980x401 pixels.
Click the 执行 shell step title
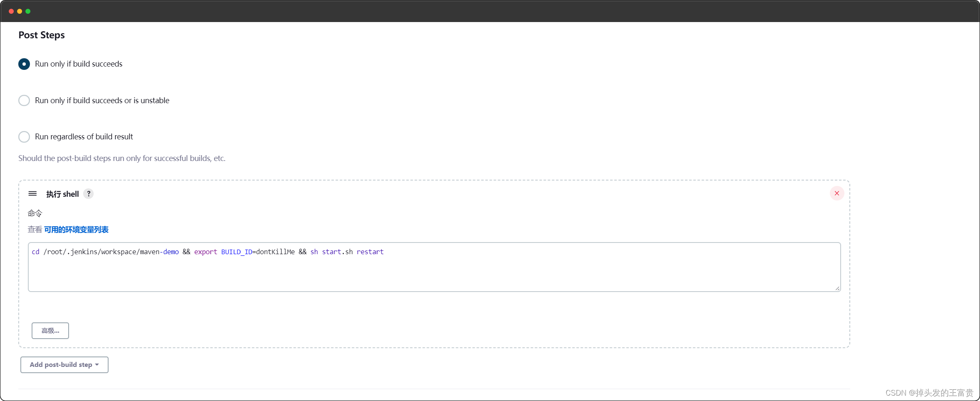tap(62, 194)
